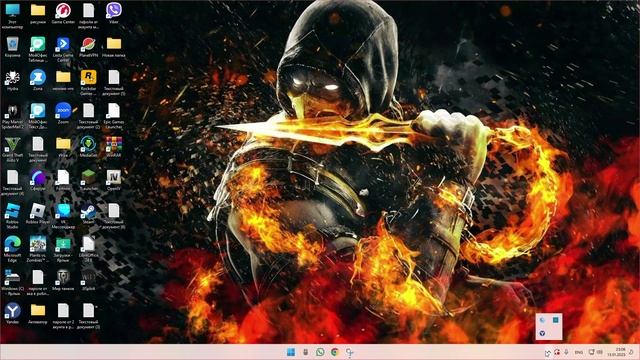Launch the Hydra shortcut

tap(12, 80)
